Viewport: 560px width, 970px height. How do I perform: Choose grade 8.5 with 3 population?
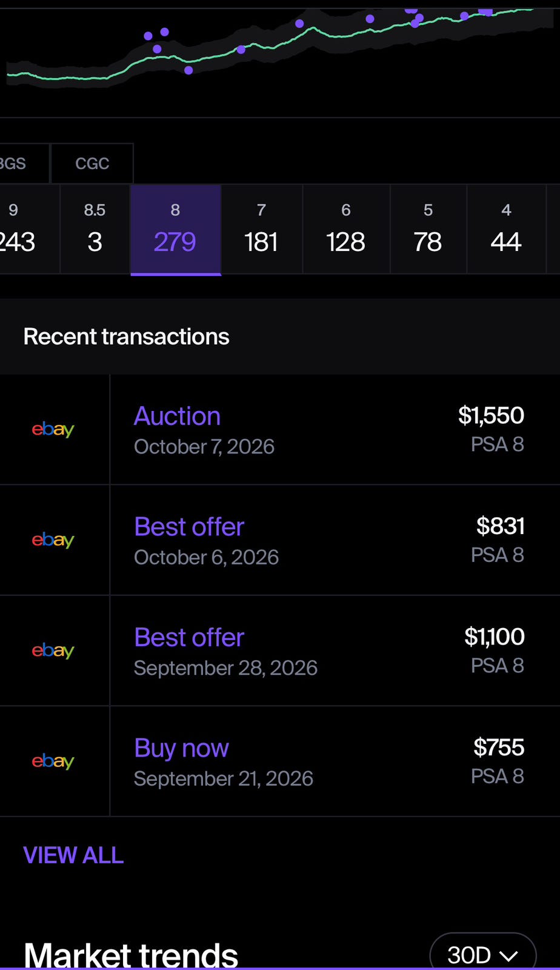[95, 230]
